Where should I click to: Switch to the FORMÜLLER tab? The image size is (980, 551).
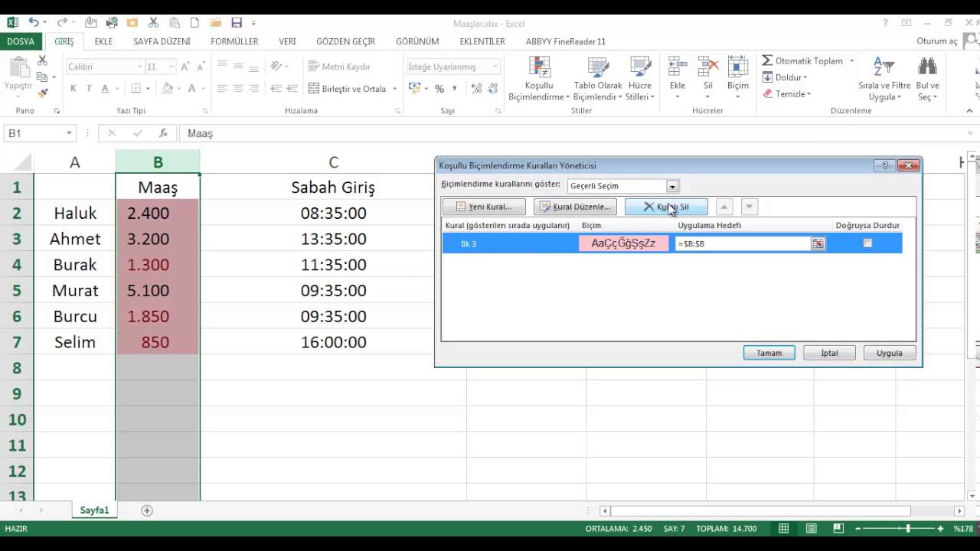(234, 41)
